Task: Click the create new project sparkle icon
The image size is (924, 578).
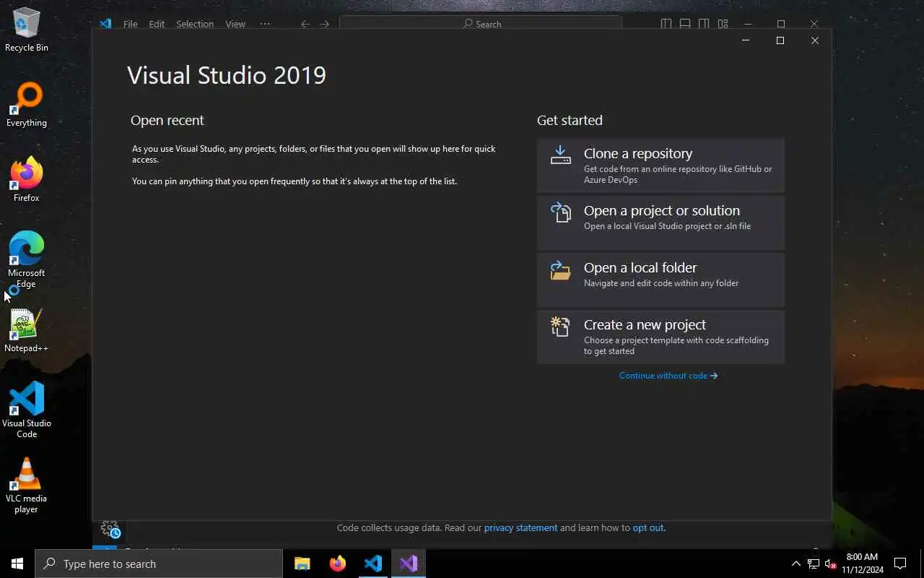Action: pyautogui.click(x=561, y=327)
